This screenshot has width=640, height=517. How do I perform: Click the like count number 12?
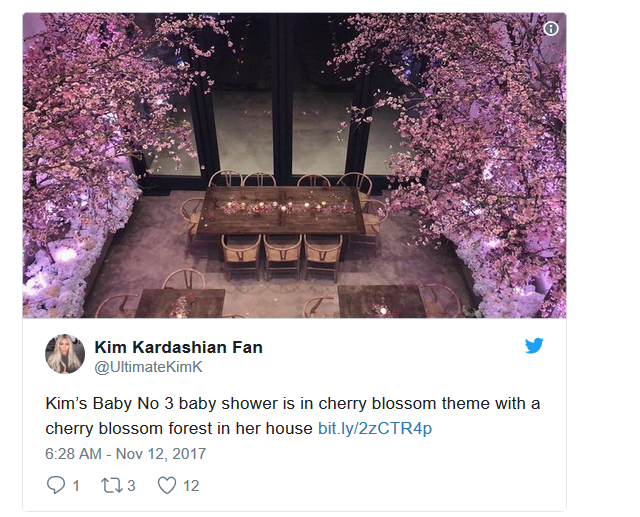click(x=191, y=486)
